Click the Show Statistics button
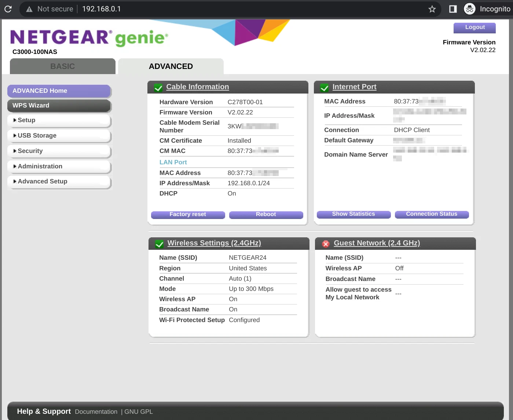The width and height of the screenshot is (513, 420). [x=353, y=214]
